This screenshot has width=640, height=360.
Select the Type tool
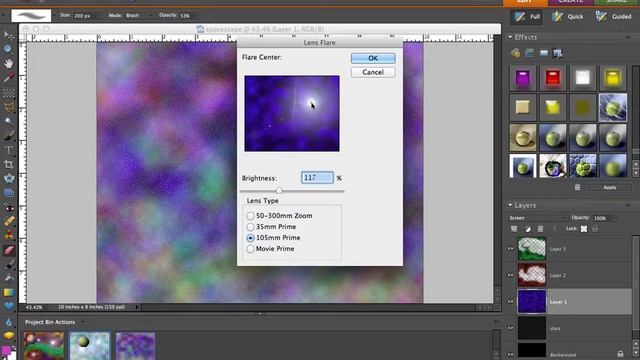[9, 150]
